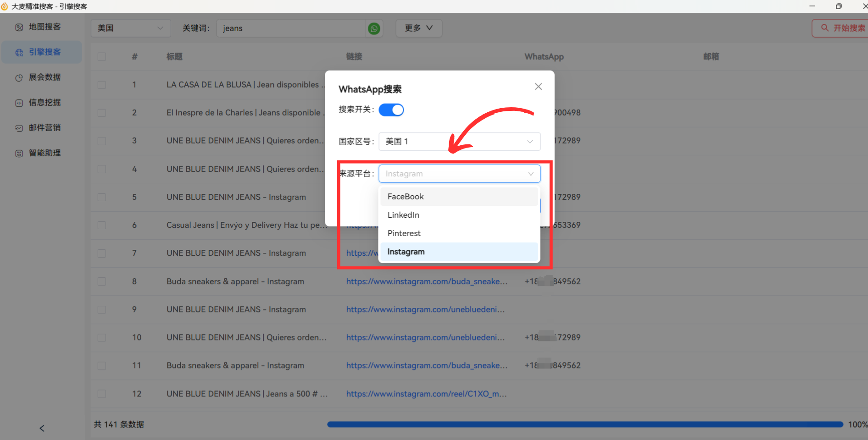
Task: Choose Instagram from the platform list
Action: 459,252
